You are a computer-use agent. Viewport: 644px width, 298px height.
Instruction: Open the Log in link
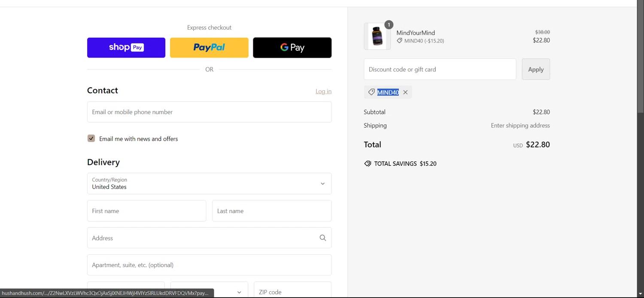[x=323, y=91]
